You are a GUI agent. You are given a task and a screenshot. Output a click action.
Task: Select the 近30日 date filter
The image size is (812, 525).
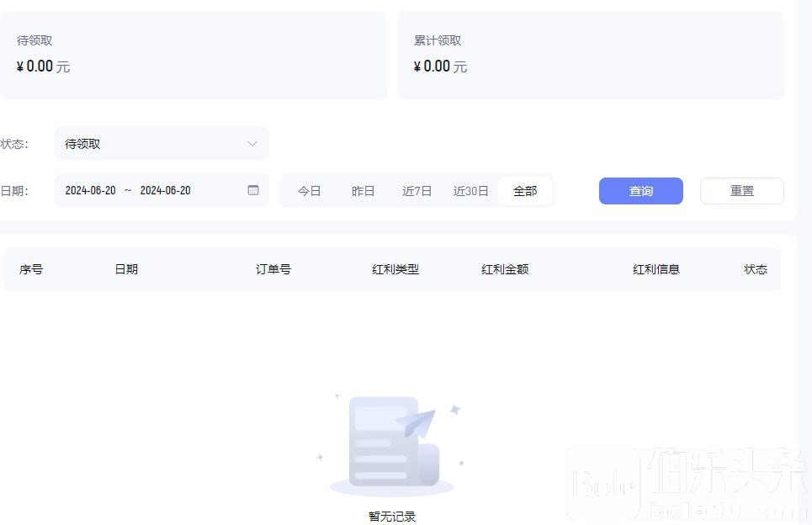coord(470,191)
